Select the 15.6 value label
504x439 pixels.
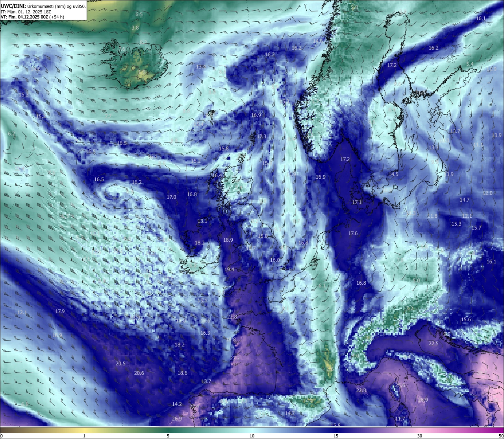[x=466, y=319]
